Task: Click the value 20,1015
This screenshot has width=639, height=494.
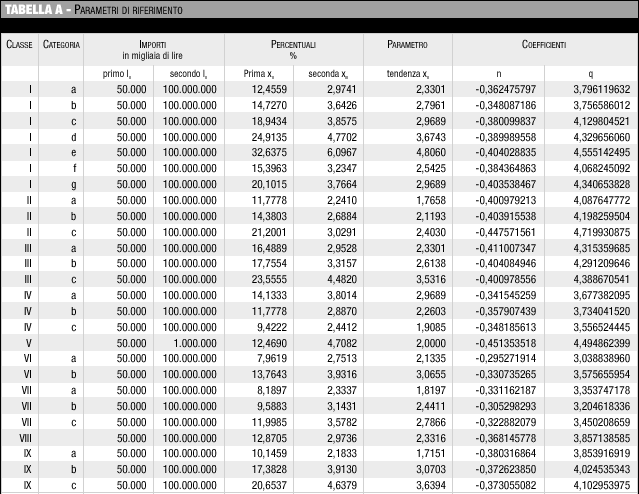Action: pyautogui.click(x=269, y=184)
